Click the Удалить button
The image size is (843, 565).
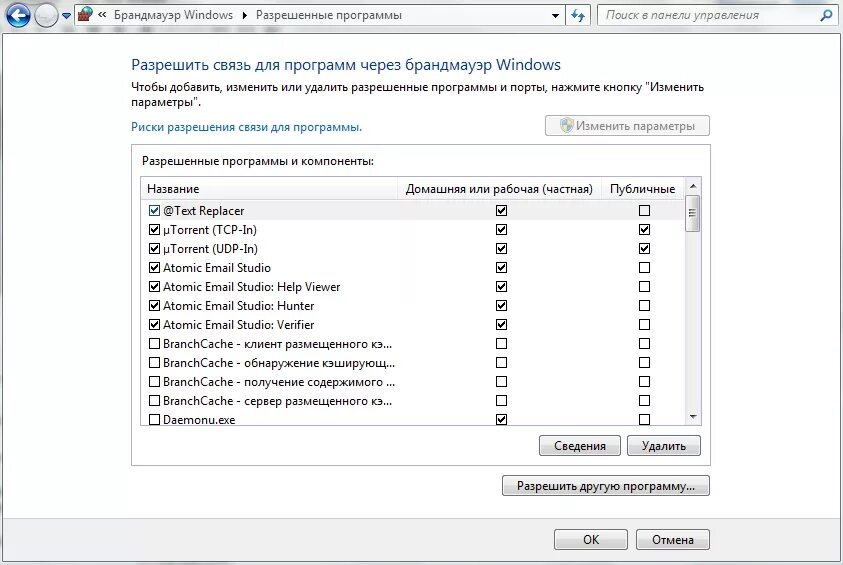(663, 446)
